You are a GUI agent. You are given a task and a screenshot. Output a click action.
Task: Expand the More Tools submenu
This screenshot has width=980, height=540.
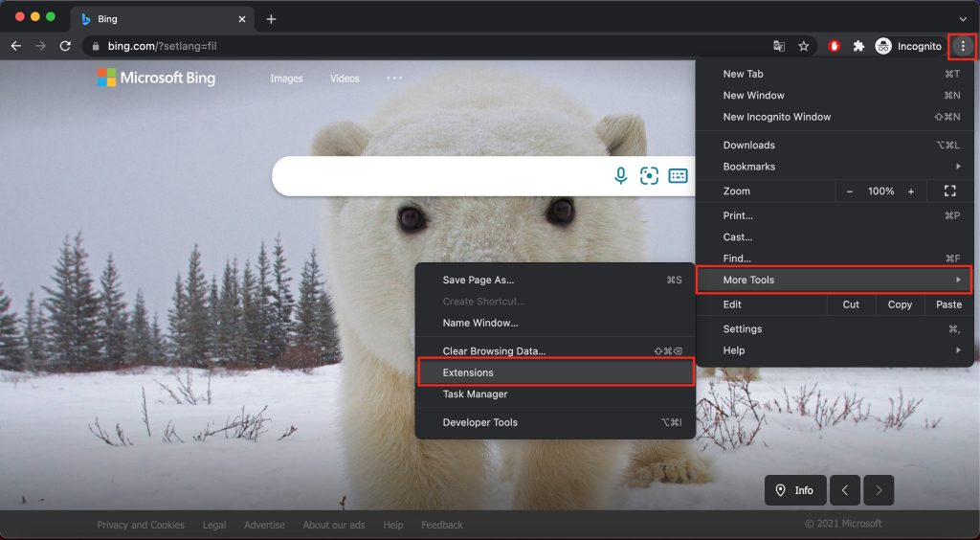(x=834, y=280)
